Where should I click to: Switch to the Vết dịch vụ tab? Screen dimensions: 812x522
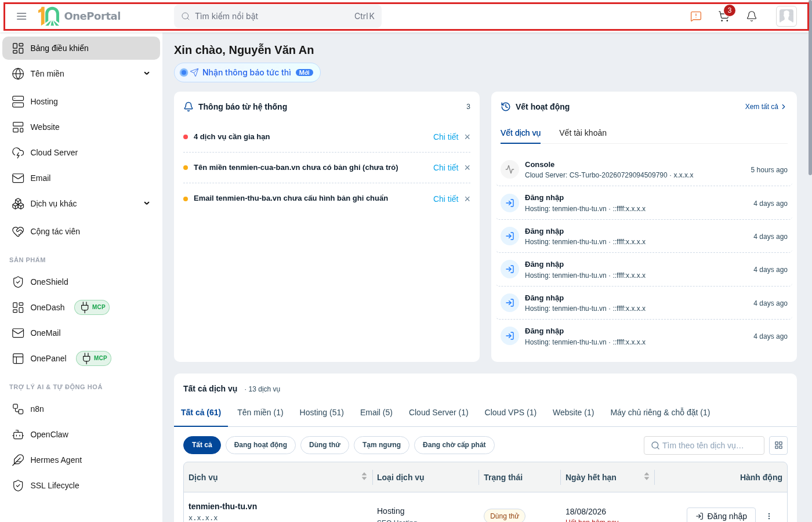(520, 133)
